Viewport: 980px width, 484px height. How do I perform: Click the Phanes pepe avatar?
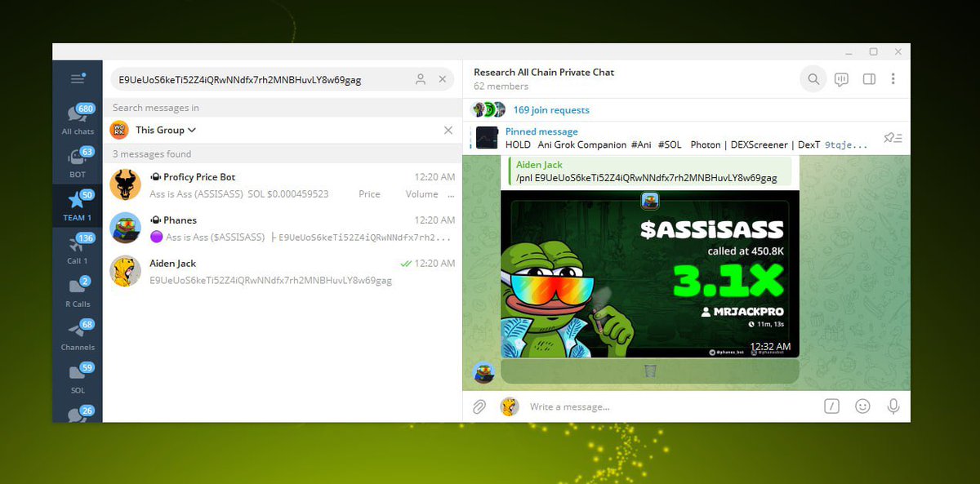(125, 228)
